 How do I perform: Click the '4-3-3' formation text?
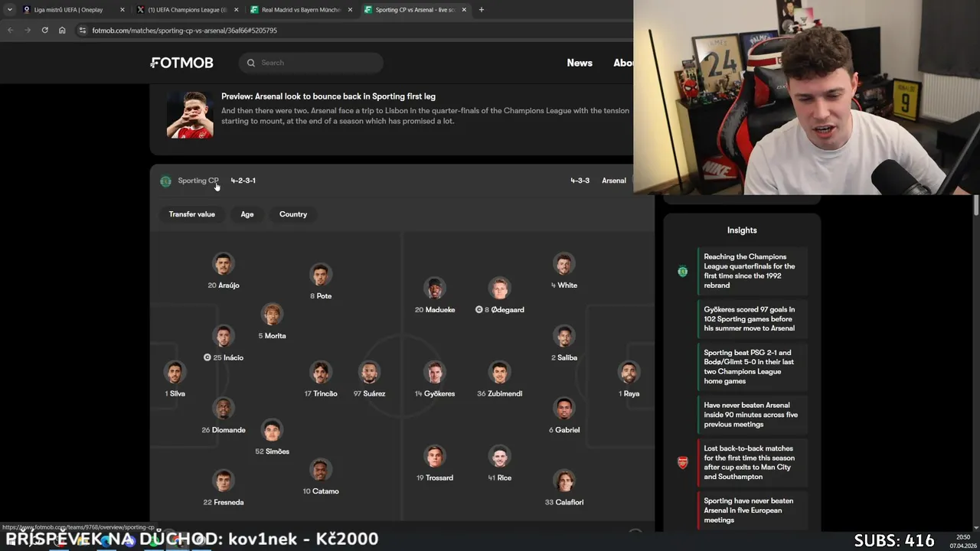tap(580, 181)
